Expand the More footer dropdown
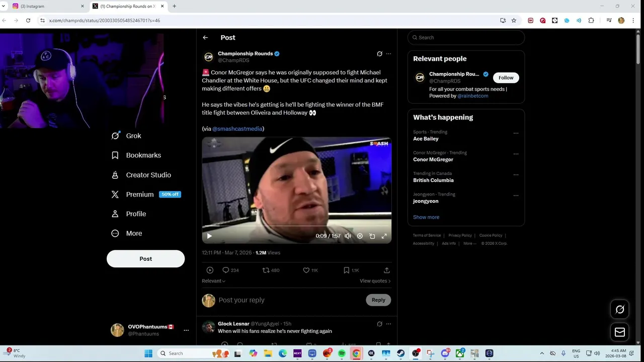The height and width of the screenshot is (362, 644). (469, 243)
